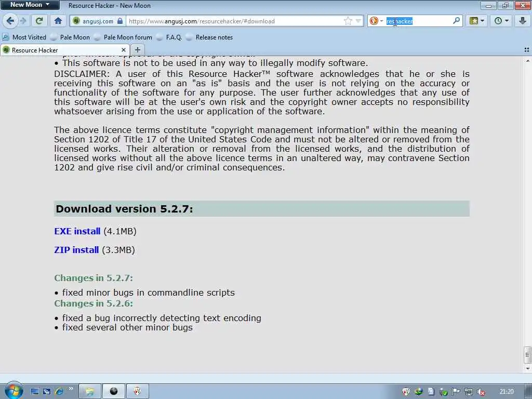This screenshot has height=399, width=532.
Task: Open the F.A.Q. bookmark
Action: click(x=169, y=37)
